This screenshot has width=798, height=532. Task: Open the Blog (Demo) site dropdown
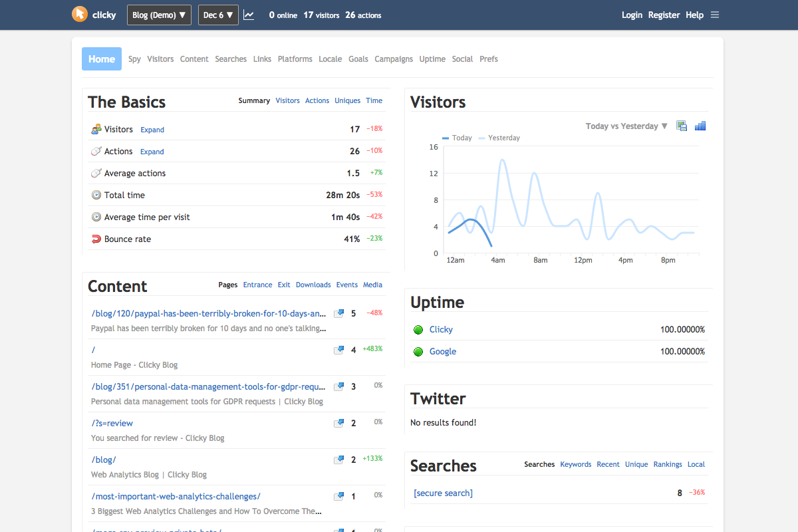point(159,15)
